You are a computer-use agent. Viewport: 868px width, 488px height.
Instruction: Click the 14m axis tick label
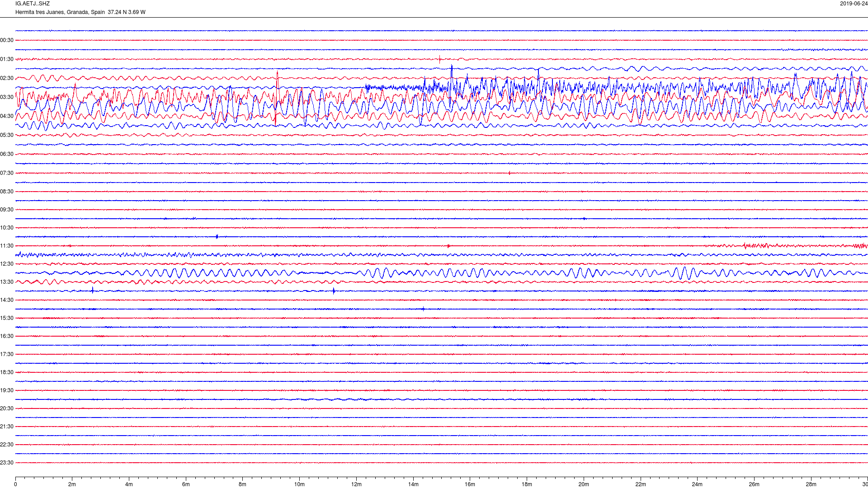pos(413,484)
